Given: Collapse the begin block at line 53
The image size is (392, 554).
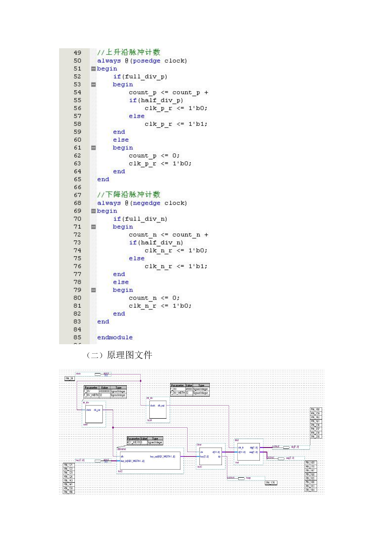Looking at the screenshot, I should point(93,84).
